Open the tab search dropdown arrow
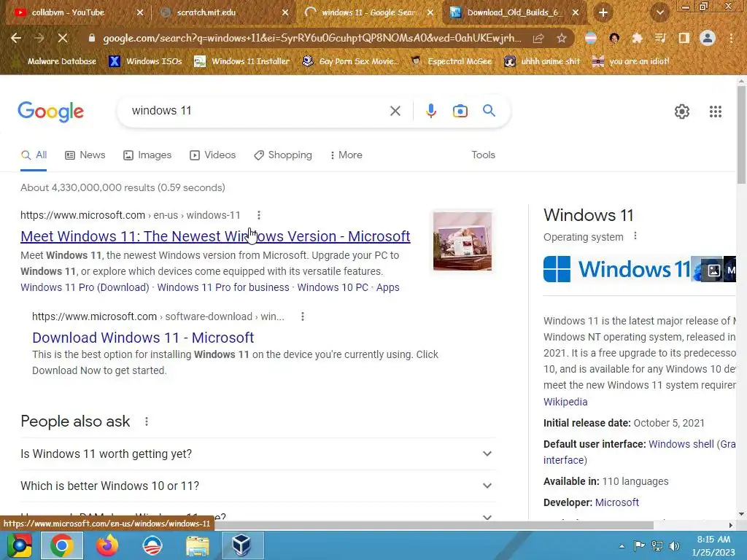 (x=660, y=13)
